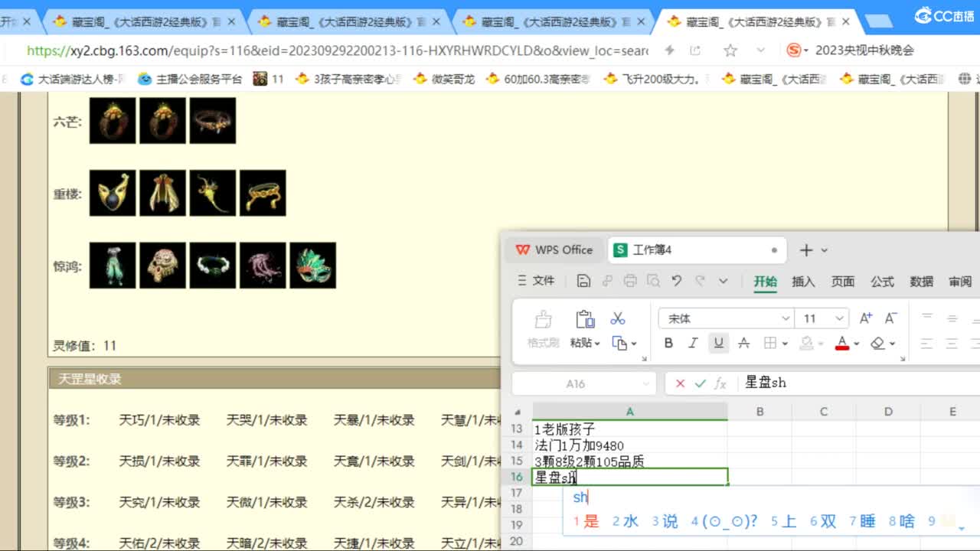Open the 大话端游达人榜 bookmark
This screenshot has width=980, height=551.
click(x=72, y=79)
